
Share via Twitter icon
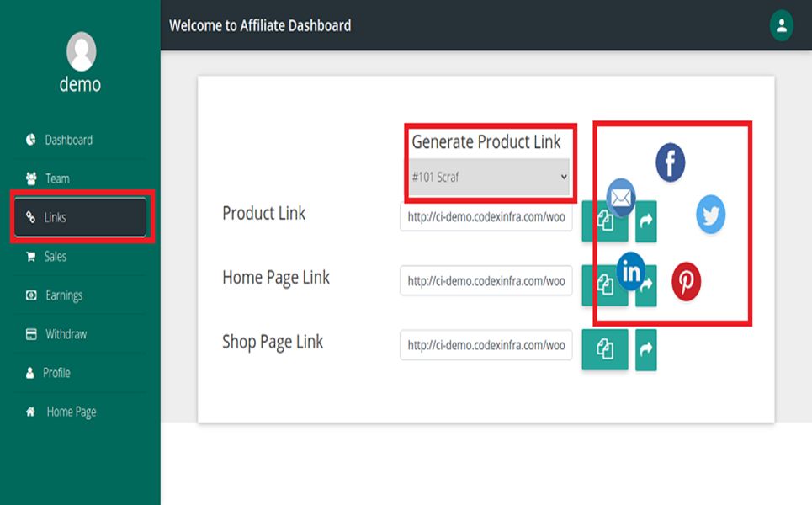tap(711, 215)
